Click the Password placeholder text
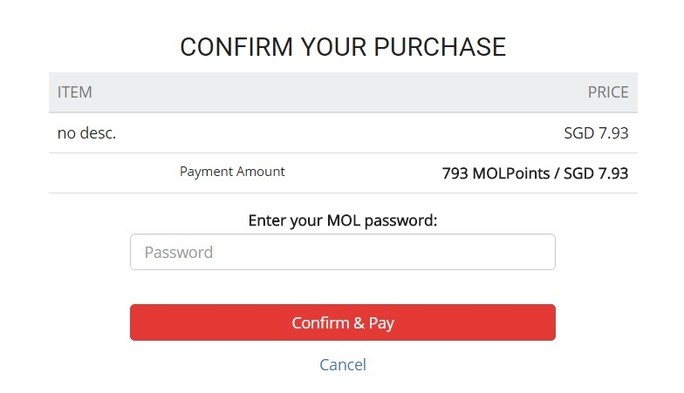This screenshot has width=684, height=393. 178,252
